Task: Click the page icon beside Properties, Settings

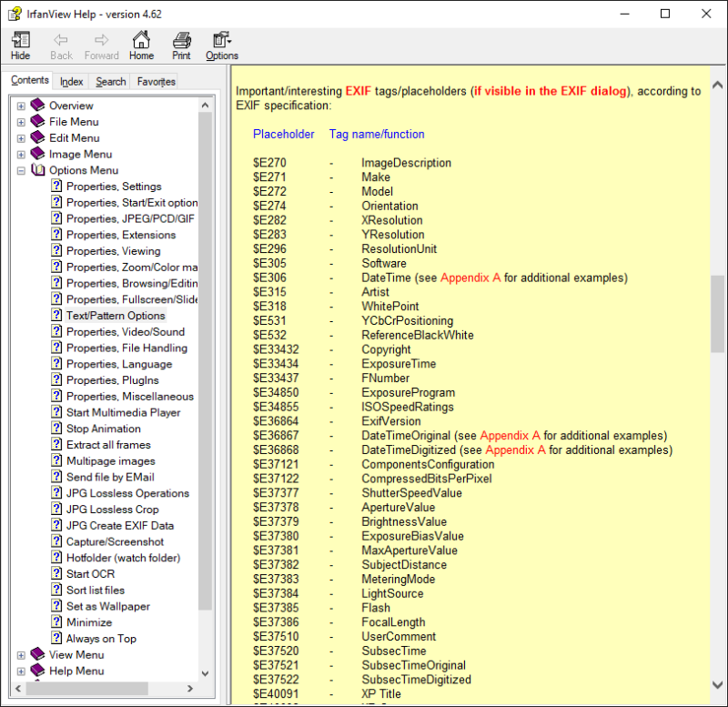Action: (x=56, y=186)
